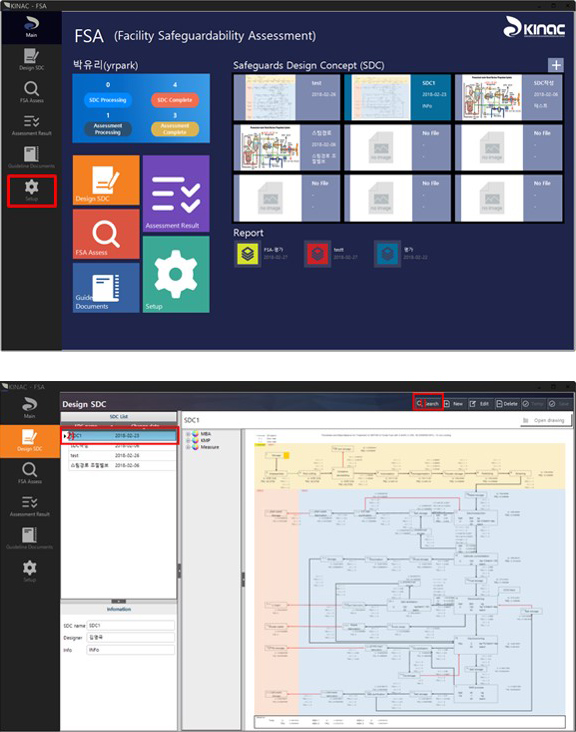Image resolution: width=576 pixels, height=732 pixels.
Task: Click the Search toolbar button
Action: point(428,403)
